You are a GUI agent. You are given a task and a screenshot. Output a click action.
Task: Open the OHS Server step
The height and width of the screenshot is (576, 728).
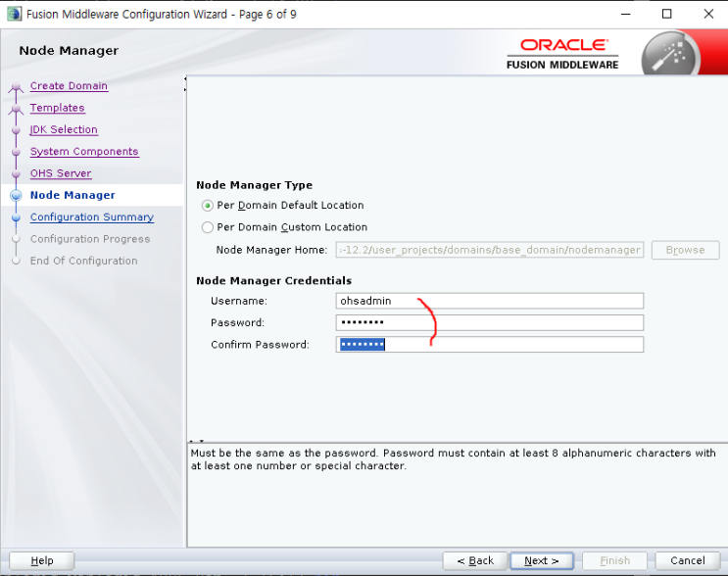pyautogui.click(x=61, y=173)
